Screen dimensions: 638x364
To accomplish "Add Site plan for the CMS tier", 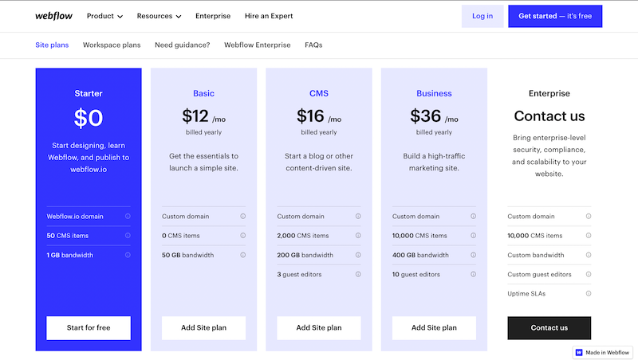I will [x=319, y=327].
